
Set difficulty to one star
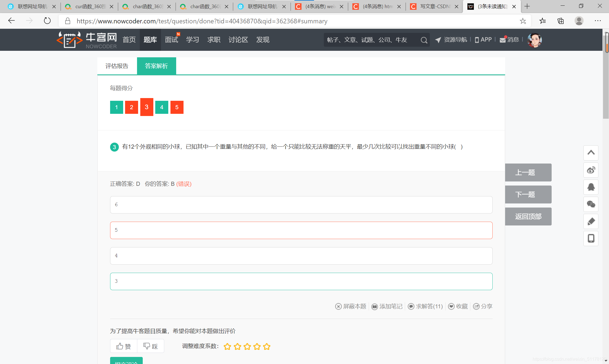pyautogui.click(x=227, y=346)
